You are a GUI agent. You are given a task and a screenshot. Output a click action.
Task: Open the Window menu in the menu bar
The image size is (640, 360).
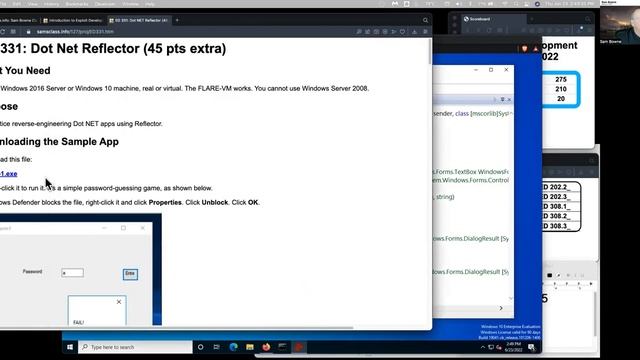pyautogui.click(x=130, y=4)
